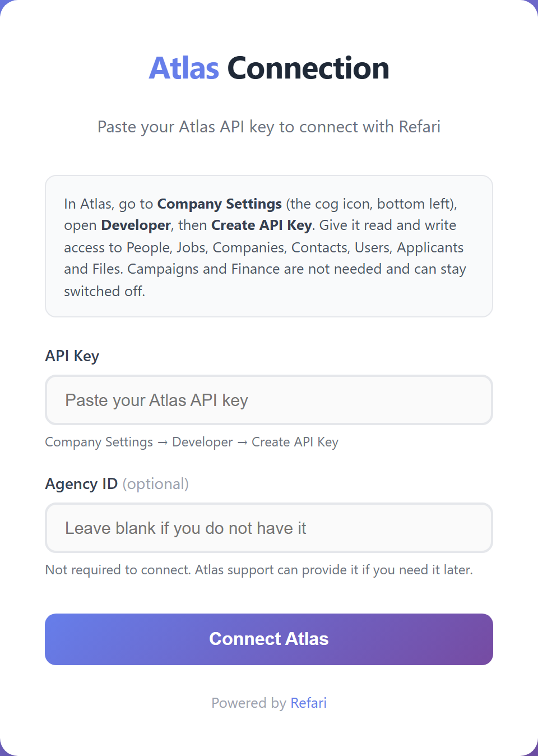The width and height of the screenshot is (538, 756).
Task: Click 'switched off' text in instructions box
Action: pos(104,291)
